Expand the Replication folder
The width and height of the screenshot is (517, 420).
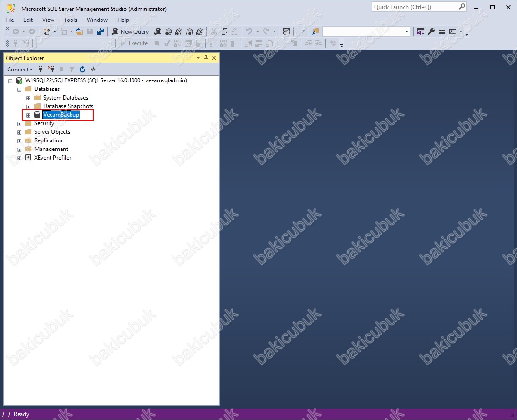[x=19, y=141]
